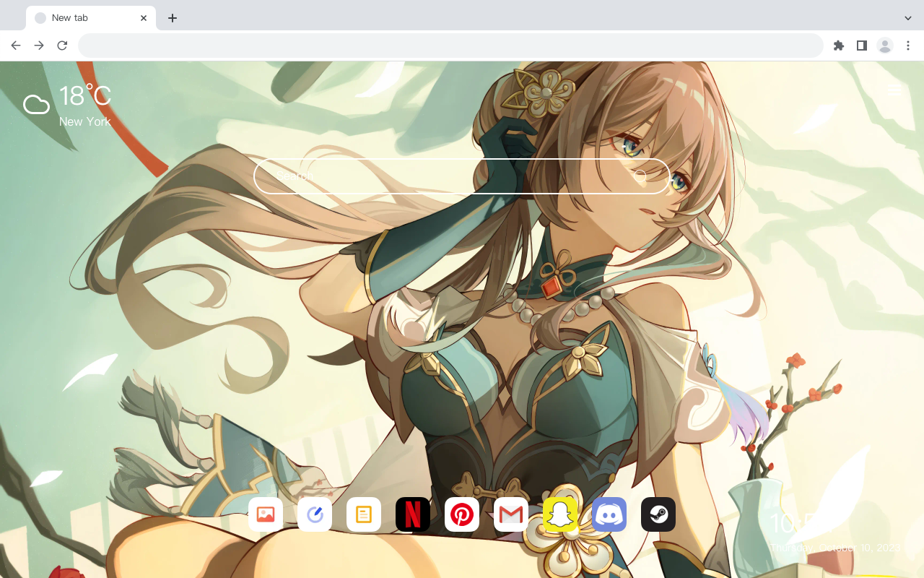Viewport: 924px width, 578px height.
Task: Close the New tab tab
Action: [144, 18]
